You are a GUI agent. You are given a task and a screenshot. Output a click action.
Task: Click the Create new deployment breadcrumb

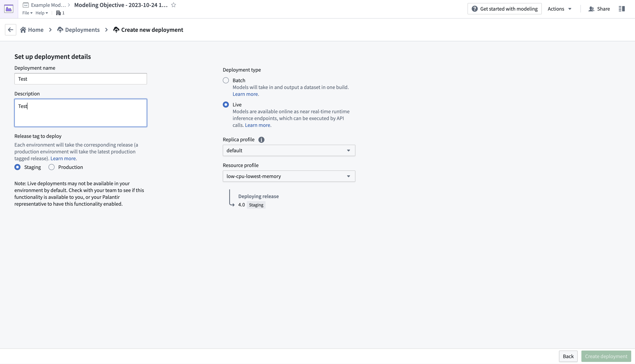pos(148,30)
